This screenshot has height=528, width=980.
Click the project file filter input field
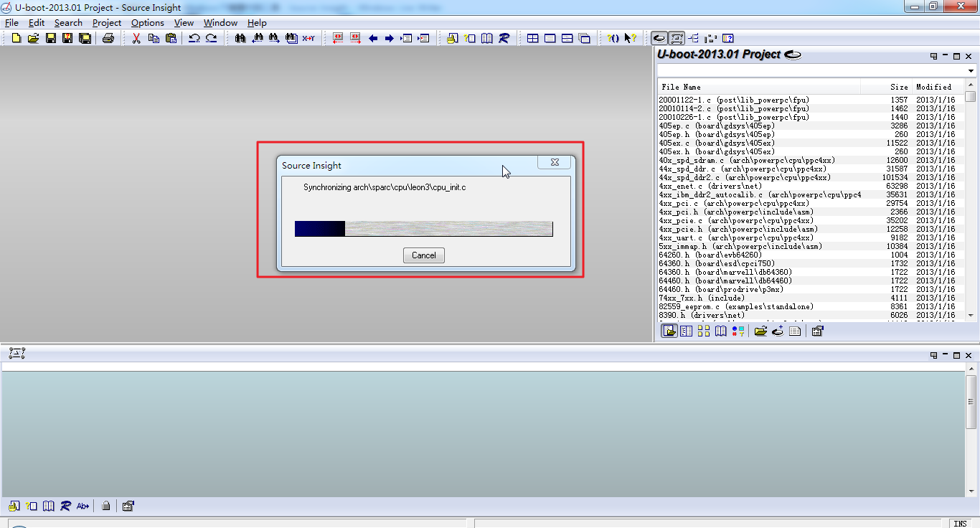click(811, 71)
